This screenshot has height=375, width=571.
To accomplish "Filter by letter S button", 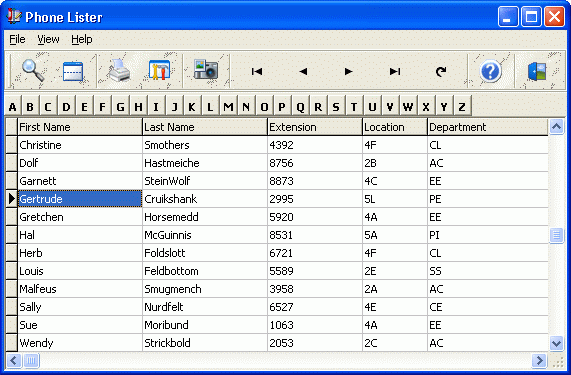I will coord(336,106).
